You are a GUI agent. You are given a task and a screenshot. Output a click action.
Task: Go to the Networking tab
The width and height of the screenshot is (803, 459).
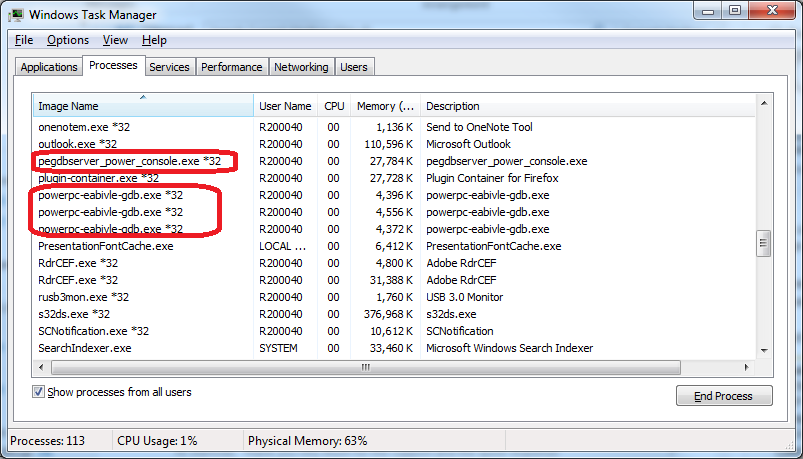pos(301,67)
